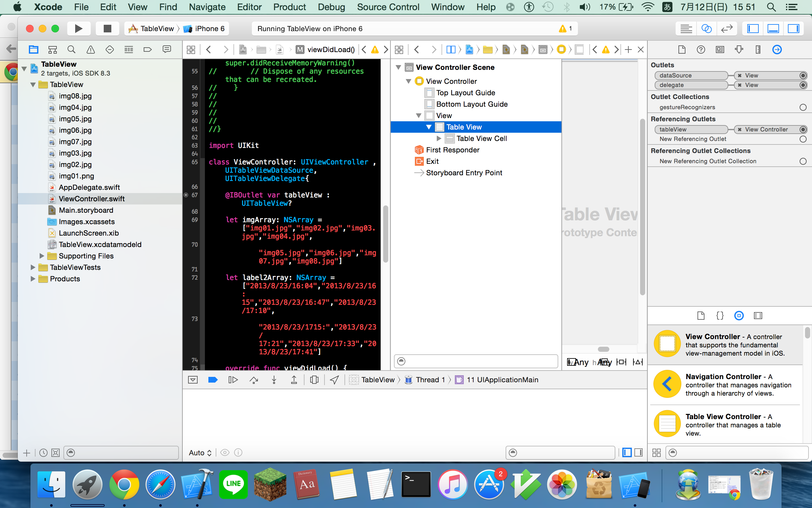This screenshot has height=508, width=812.
Task: Open the Quick Help inspector
Action: [701, 50]
